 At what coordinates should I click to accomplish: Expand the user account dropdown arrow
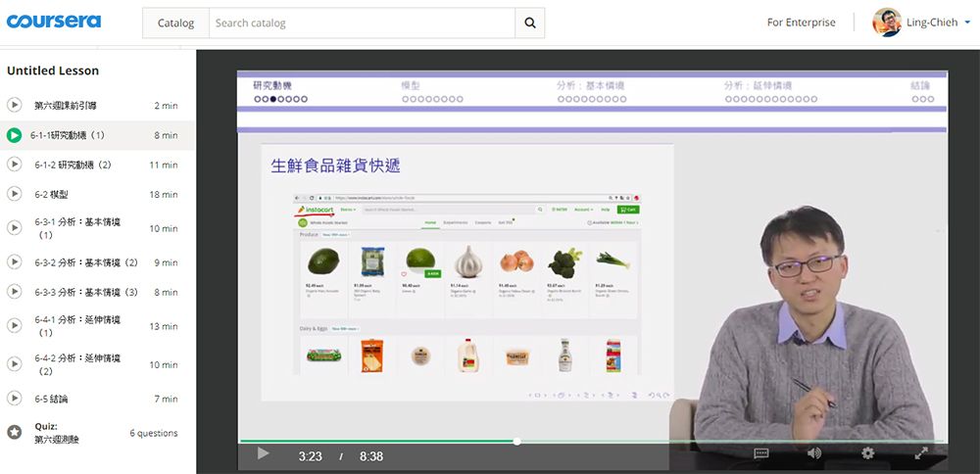point(967,23)
